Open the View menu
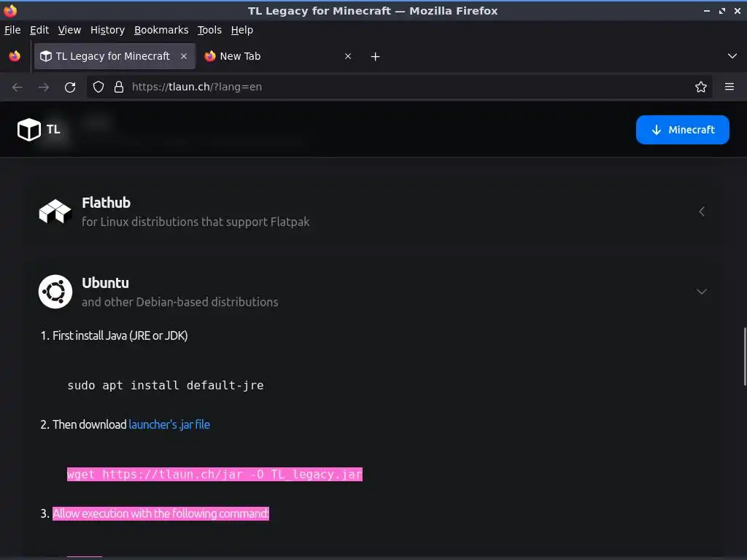Viewport: 747px width, 560px height. (x=69, y=30)
